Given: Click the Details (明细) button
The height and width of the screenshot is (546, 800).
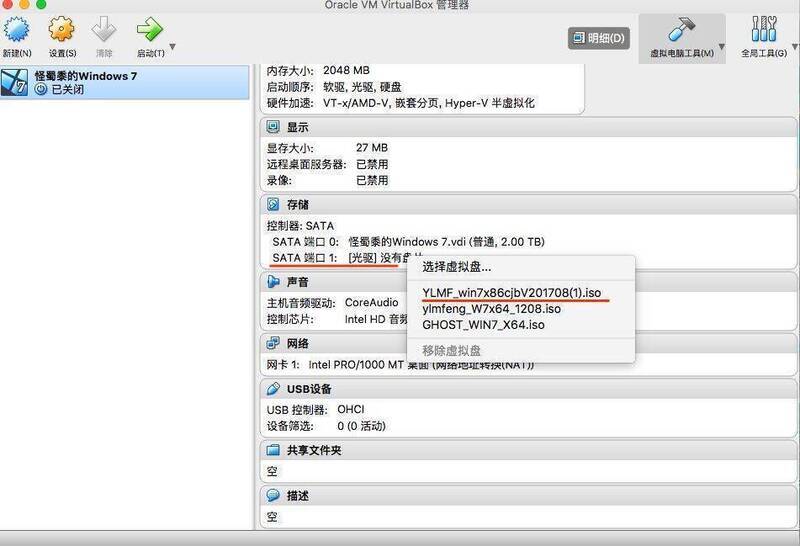Looking at the screenshot, I should (x=599, y=39).
